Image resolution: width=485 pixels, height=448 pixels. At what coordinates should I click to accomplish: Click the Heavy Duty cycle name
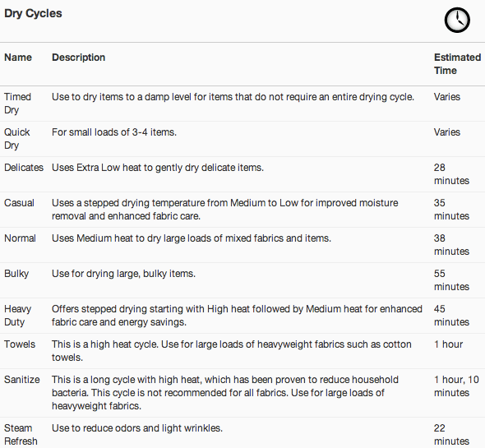point(17,316)
